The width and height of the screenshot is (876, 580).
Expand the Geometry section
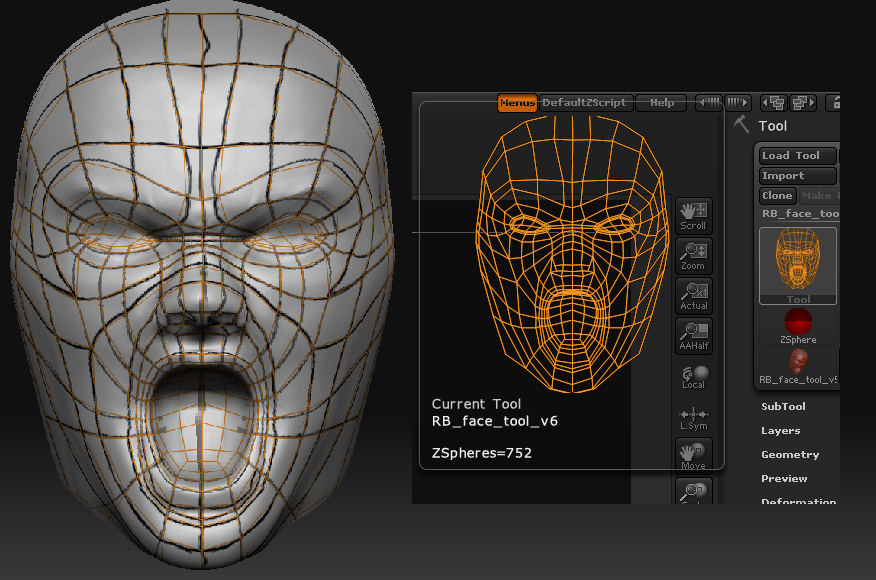790,455
